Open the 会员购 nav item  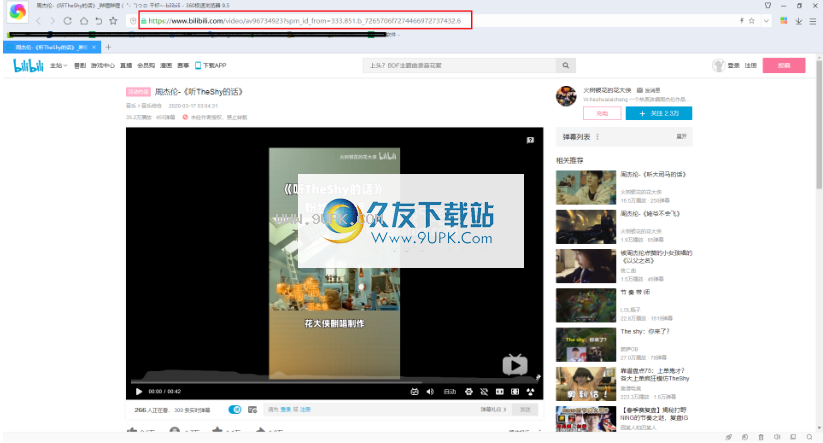click(146, 66)
